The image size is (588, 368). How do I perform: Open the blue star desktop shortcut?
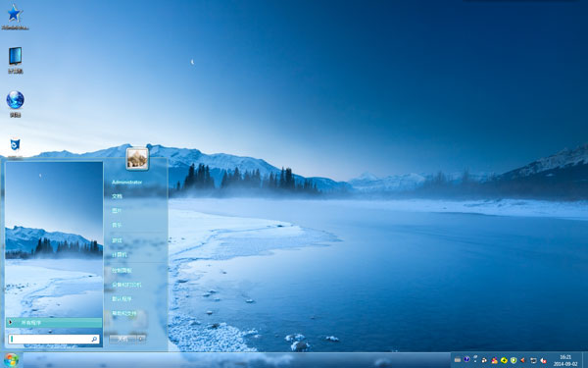pos(15,14)
